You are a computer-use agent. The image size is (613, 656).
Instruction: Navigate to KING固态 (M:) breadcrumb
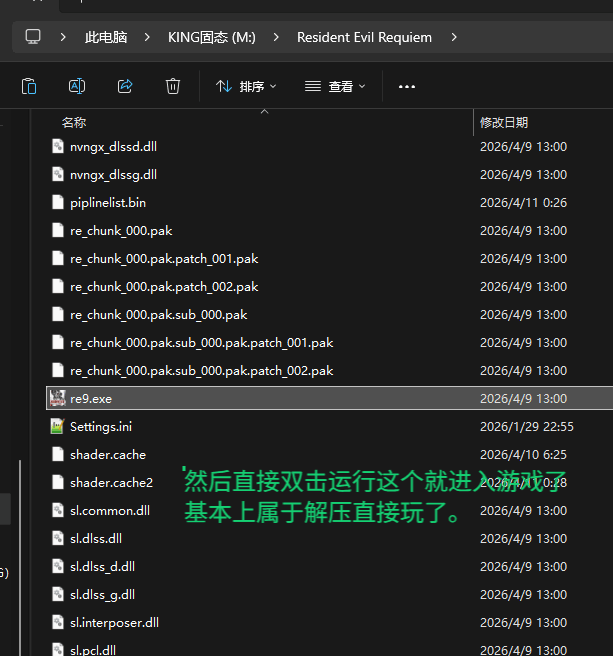(x=212, y=37)
